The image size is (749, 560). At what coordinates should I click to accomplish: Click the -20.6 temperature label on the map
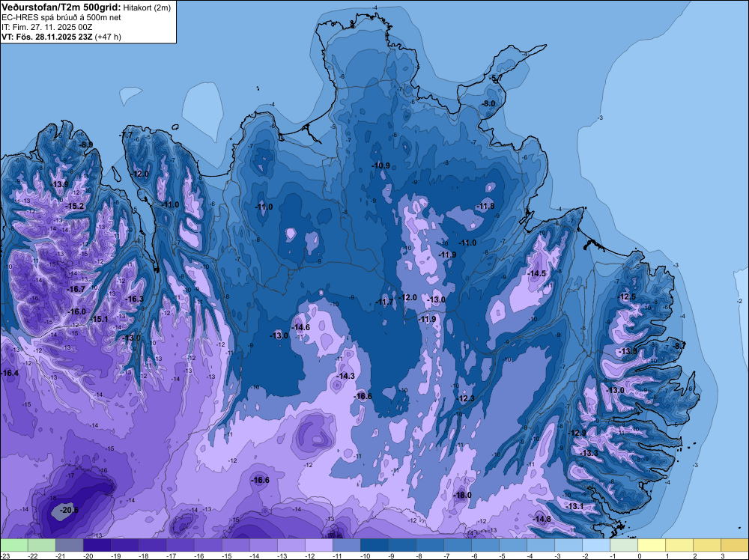tap(69, 511)
